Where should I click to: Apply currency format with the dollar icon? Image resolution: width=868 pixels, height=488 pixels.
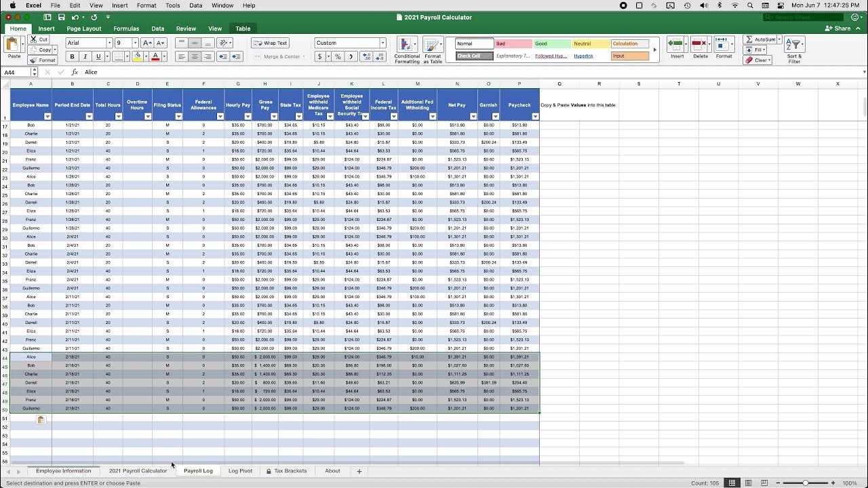click(320, 57)
